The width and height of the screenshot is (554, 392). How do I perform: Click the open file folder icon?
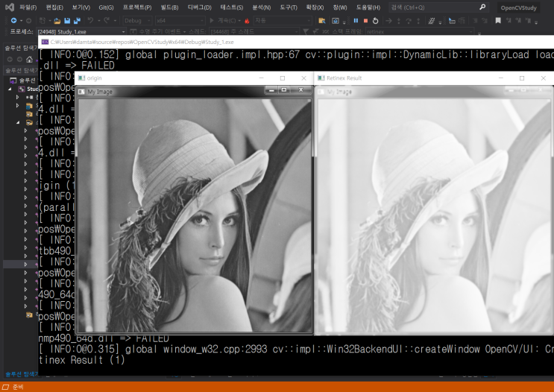tap(57, 21)
